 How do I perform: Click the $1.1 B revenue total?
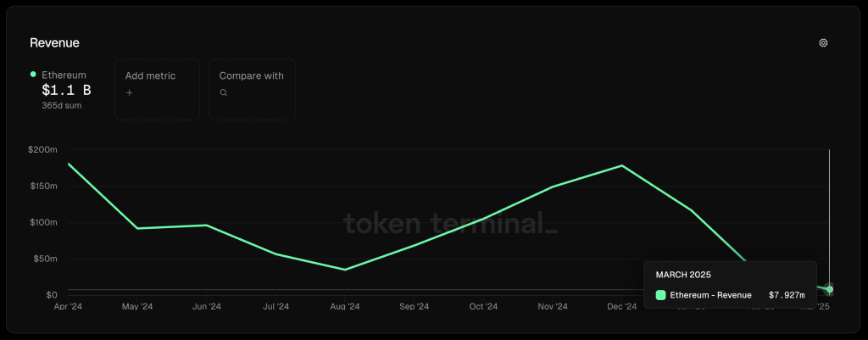pyautogui.click(x=66, y=90)
